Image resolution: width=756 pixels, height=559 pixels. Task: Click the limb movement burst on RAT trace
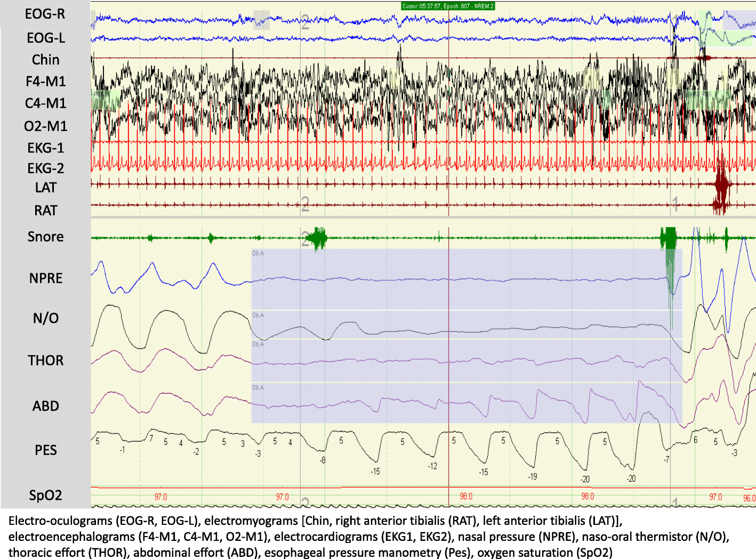tap(720, 205)
